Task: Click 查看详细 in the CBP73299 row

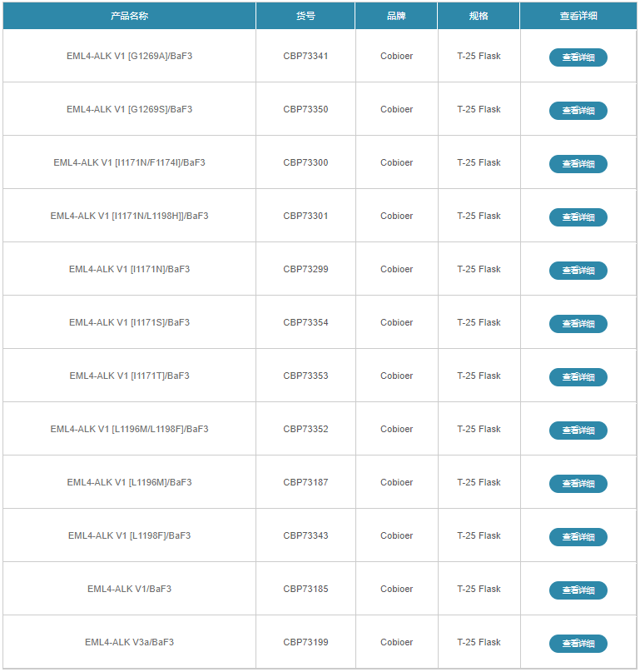Action: tap(578, 271)
